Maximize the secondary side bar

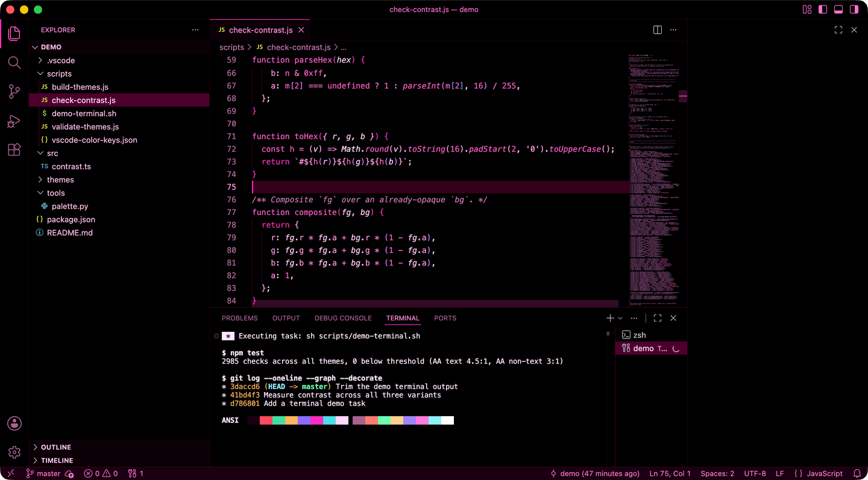pos(838,30)
